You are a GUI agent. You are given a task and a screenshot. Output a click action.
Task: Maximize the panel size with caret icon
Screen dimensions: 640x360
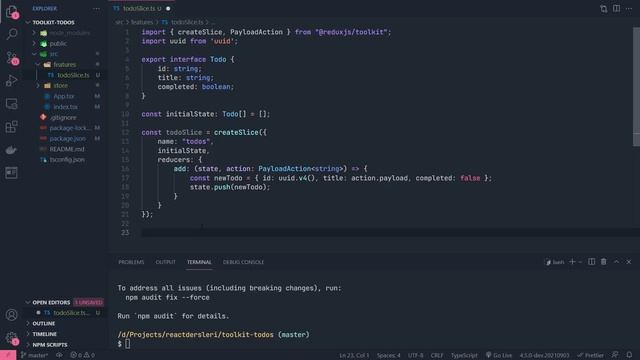(616, 262)
